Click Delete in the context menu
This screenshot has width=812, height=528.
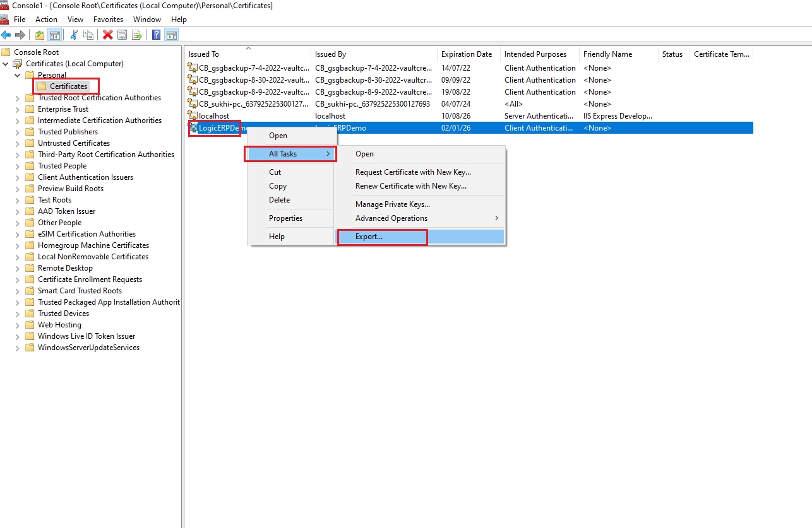[279, 200]
